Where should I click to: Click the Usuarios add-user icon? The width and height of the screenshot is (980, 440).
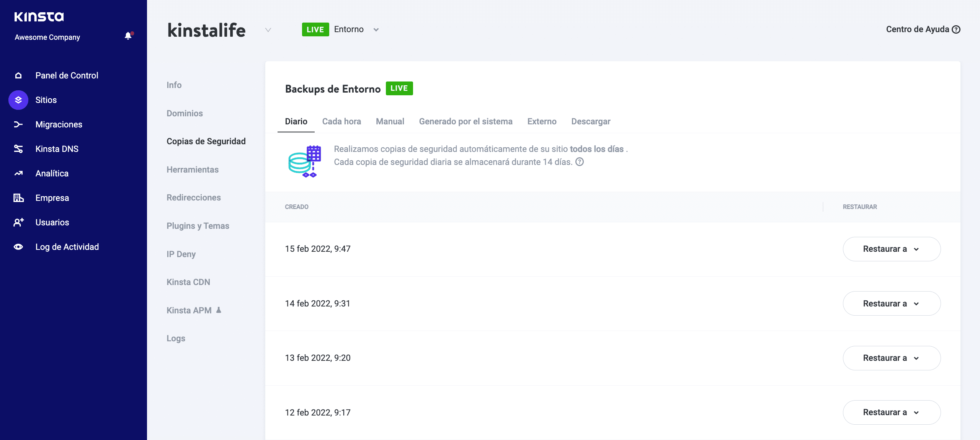tap(18, 222)
